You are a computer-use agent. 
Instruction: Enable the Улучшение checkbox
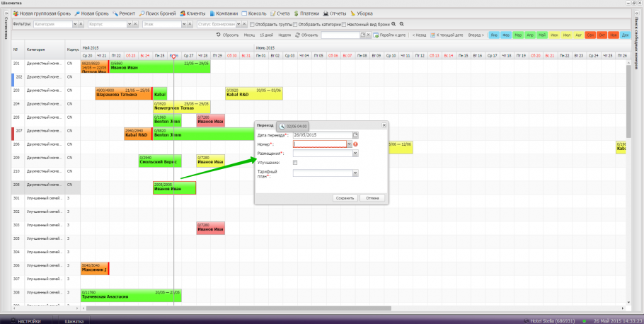click(x=296, y=163)
